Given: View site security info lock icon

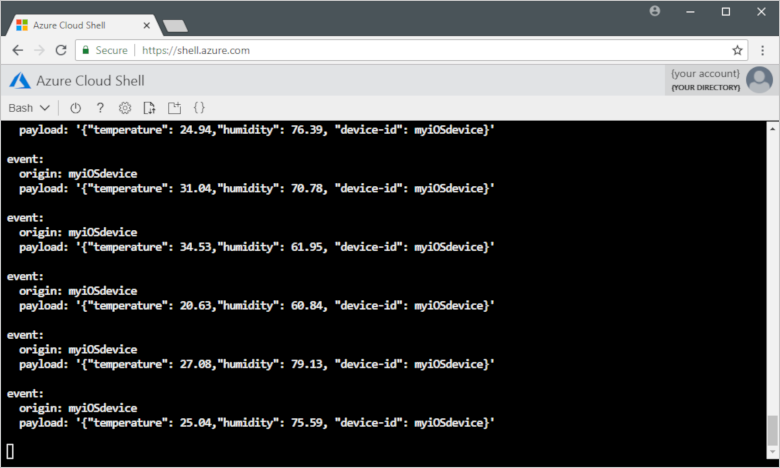Looking at the screenshot, I should click(x=86, y=50).
